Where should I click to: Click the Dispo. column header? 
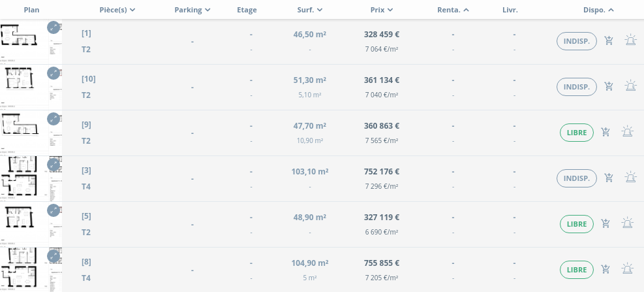598,10
